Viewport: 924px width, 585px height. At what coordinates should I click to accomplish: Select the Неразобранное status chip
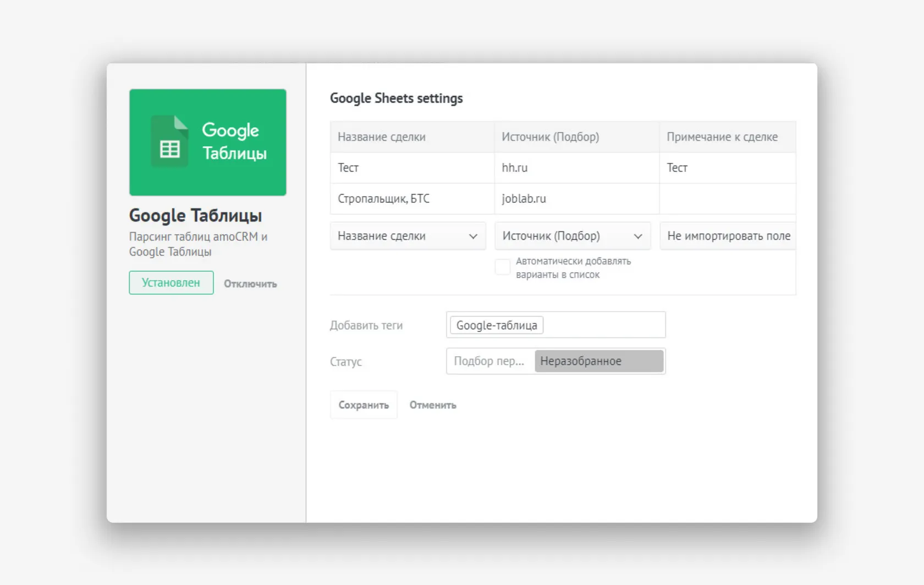click(x=599, y=361)
